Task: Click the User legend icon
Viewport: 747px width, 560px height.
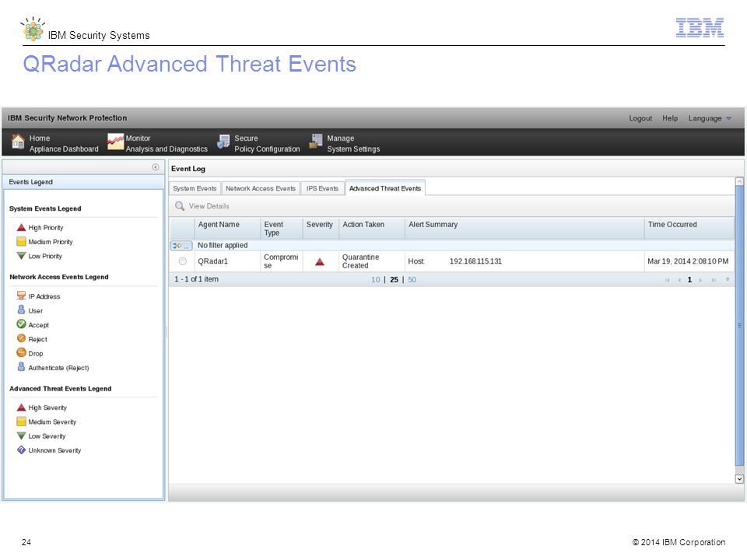Action: pos(22,310)
